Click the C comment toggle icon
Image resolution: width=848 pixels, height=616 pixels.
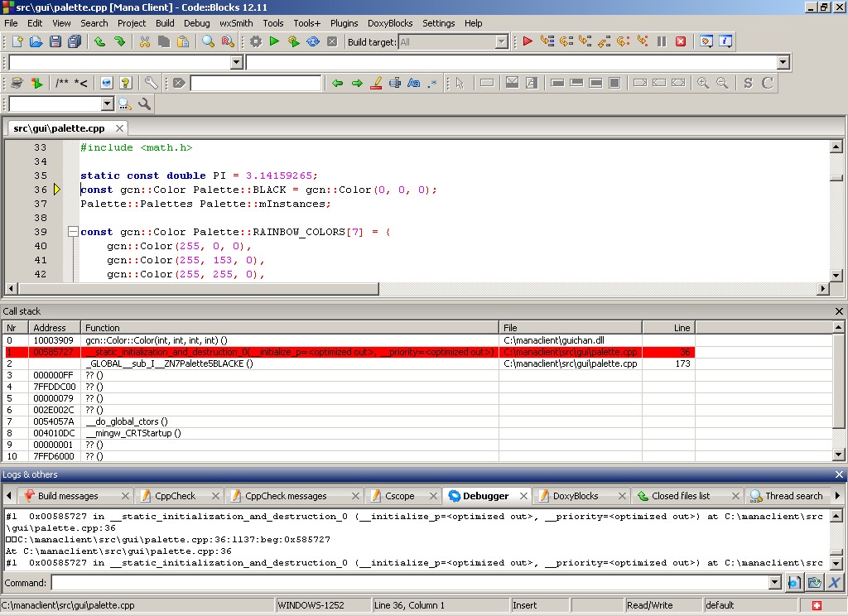pos(768,84)
